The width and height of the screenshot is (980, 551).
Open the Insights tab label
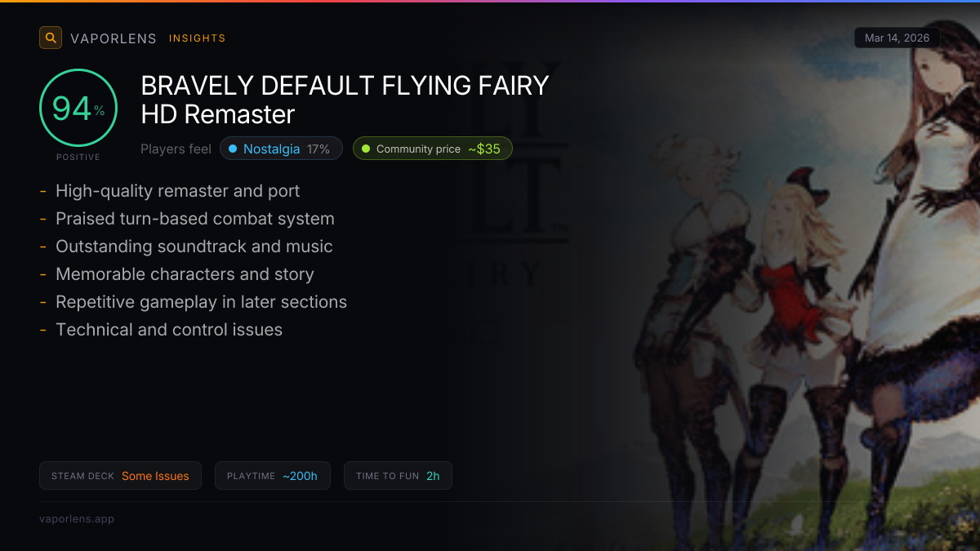[x=197, y=38]
